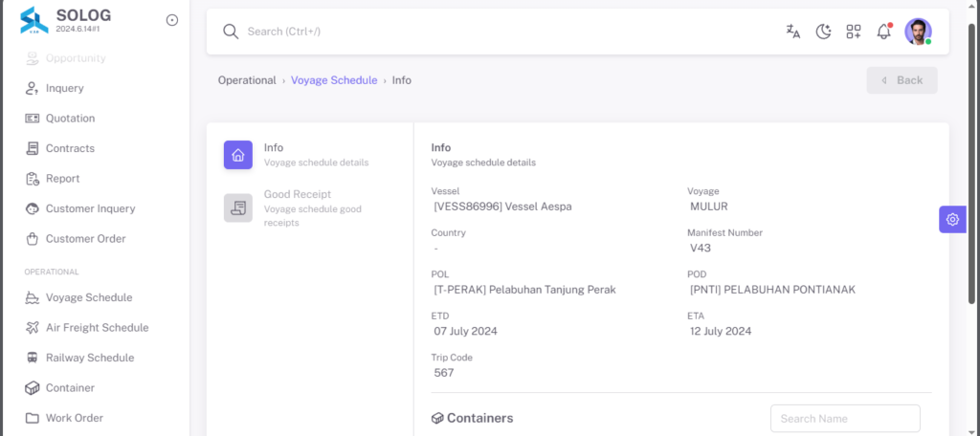The image size is (980, 436).
Task: Open the shortcuts grid icon
Action: coord(853,32)
